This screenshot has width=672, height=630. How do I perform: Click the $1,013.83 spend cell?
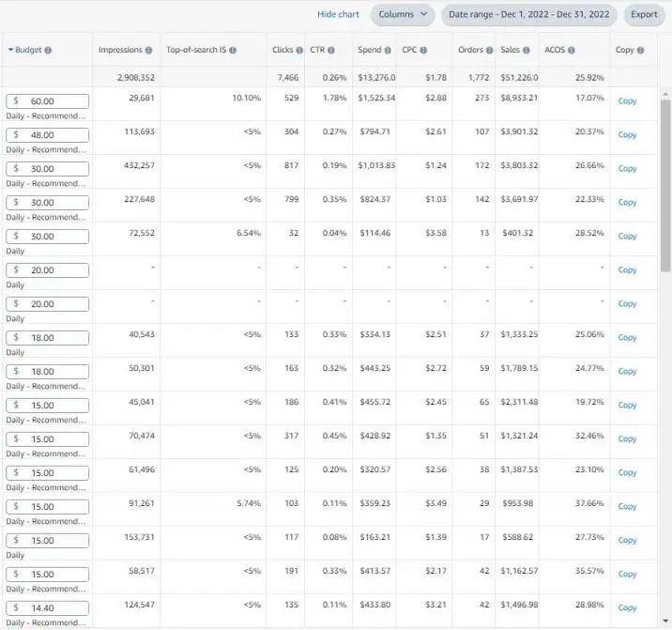coord(376,165)
